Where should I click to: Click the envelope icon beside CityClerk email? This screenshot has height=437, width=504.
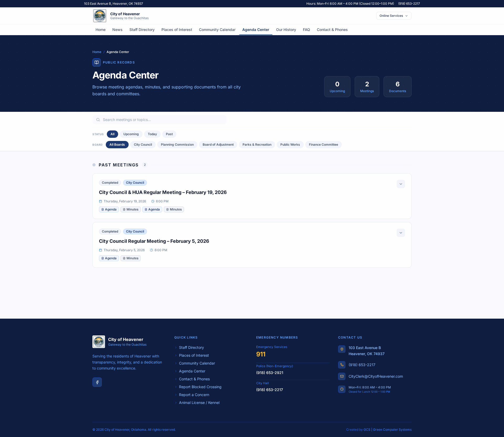tap(342, 376)
